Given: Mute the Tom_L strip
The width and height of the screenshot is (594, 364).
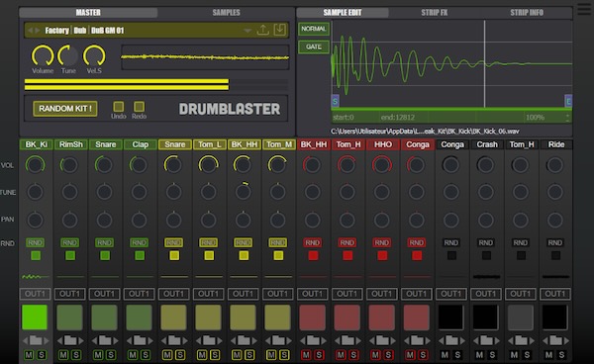Looking at the screenshot, I should pos(202,355).
